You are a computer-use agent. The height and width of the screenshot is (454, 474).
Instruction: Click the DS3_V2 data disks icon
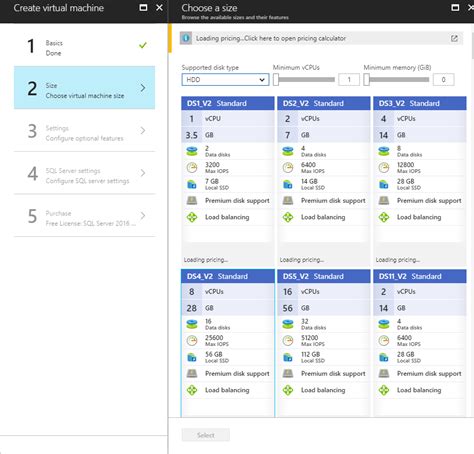(x=384, y=151)
